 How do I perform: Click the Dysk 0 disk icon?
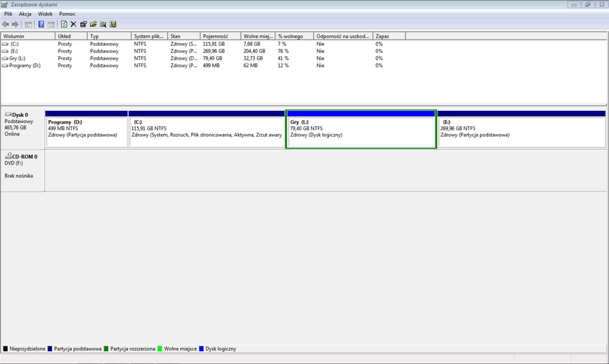[x=8, y=114]
